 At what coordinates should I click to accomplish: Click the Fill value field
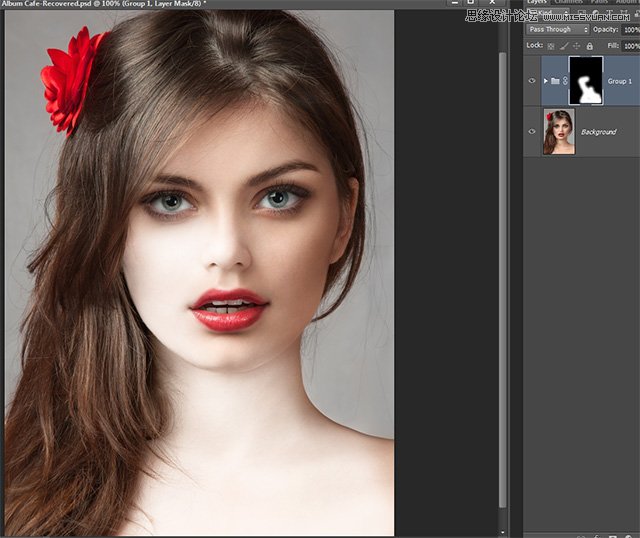tap(631, 46)
